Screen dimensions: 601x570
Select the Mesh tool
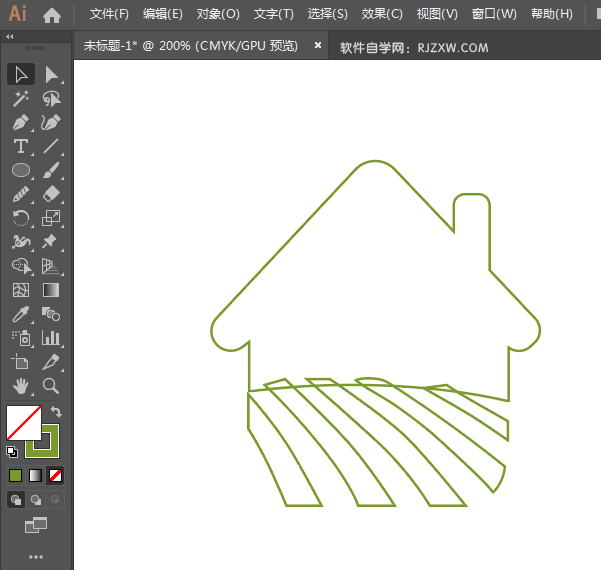pyautogui.click(x=21, y=290)
